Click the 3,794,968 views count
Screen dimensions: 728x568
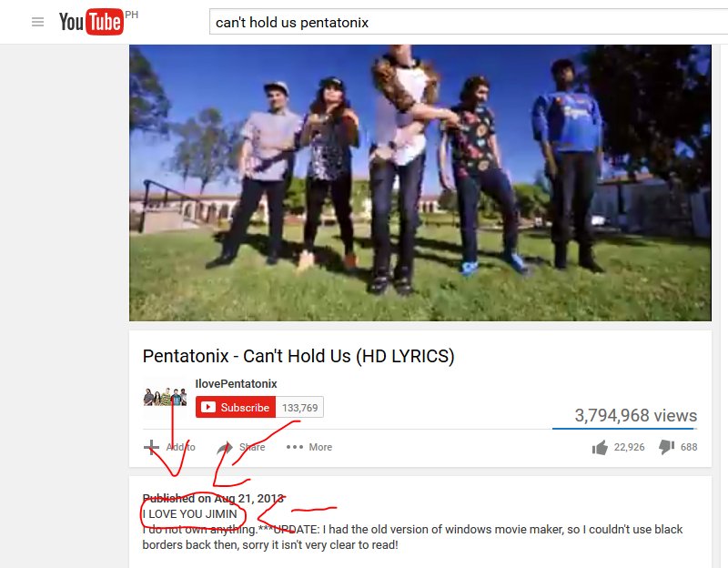pos(635,415)
